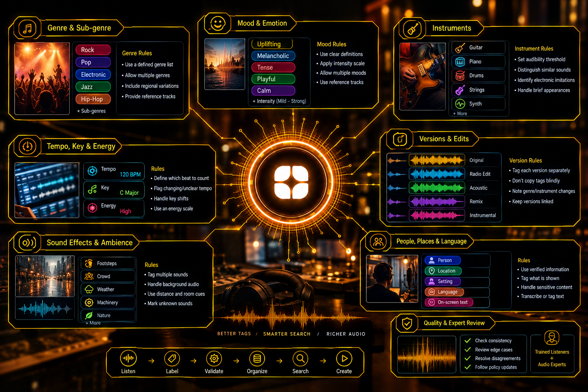Click the Weather cloud icon in the sound effects list
The width and height of the screenshot is (588, 392).
(89, 289)
